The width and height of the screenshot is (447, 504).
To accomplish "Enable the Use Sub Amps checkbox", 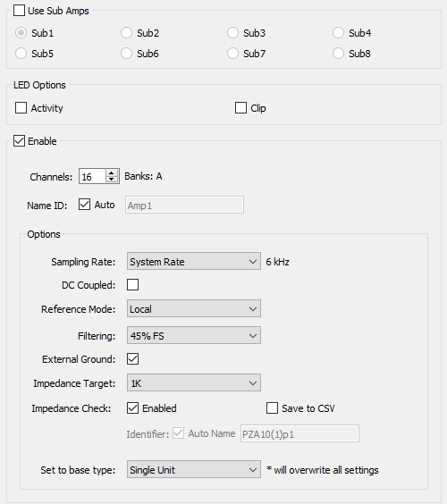I will coord(20,11).
